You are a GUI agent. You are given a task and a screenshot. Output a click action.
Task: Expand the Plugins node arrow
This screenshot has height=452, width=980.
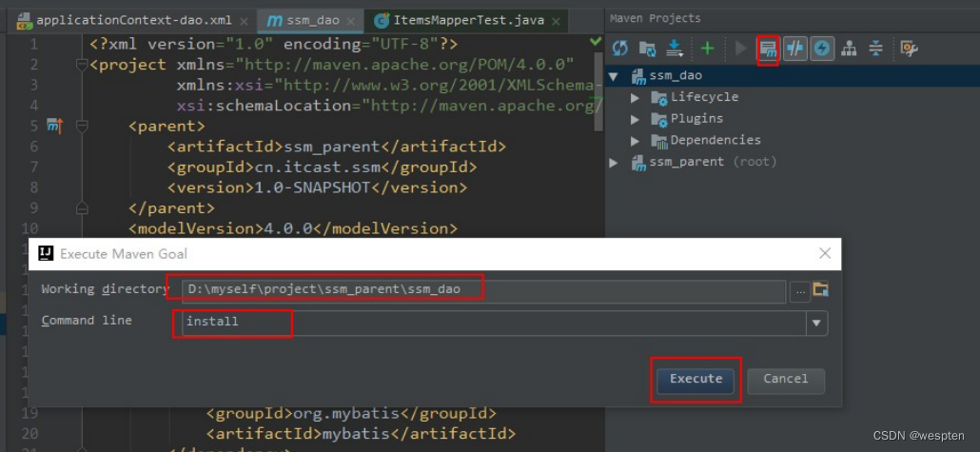point(635,119)
